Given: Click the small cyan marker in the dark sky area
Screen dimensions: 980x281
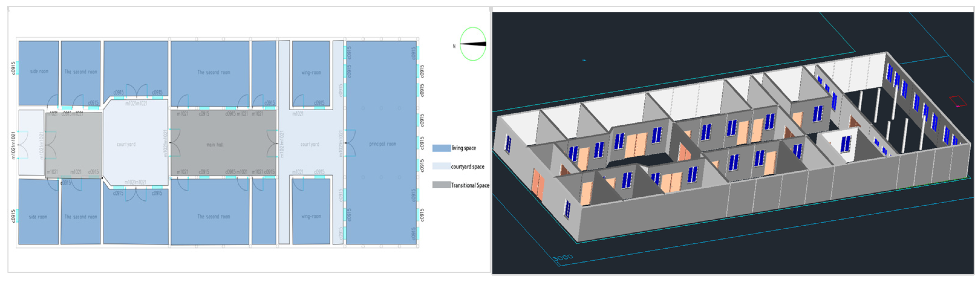Looking at the screenshot, I should pyautogui.click(x=584, y=60).
